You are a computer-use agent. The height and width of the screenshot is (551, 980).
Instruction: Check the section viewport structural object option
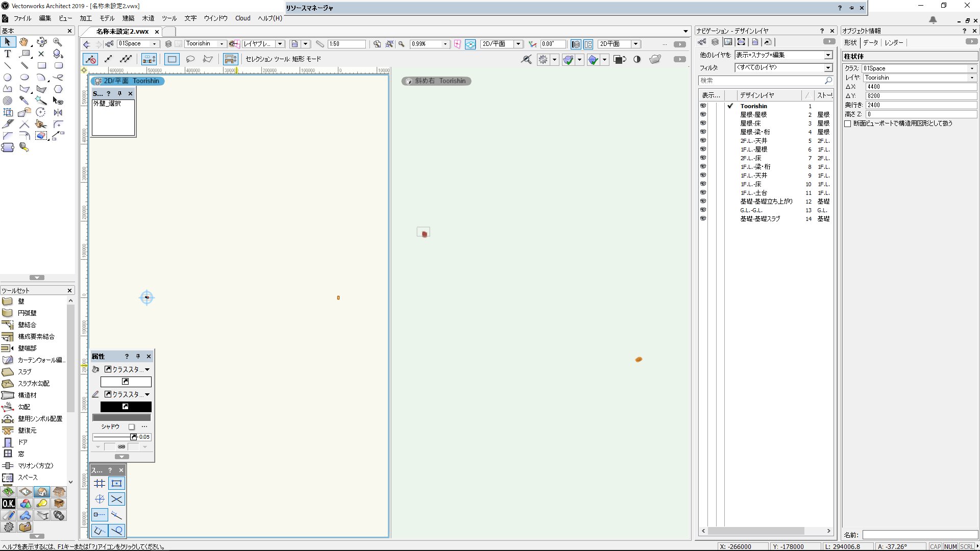tap(848, 123)
